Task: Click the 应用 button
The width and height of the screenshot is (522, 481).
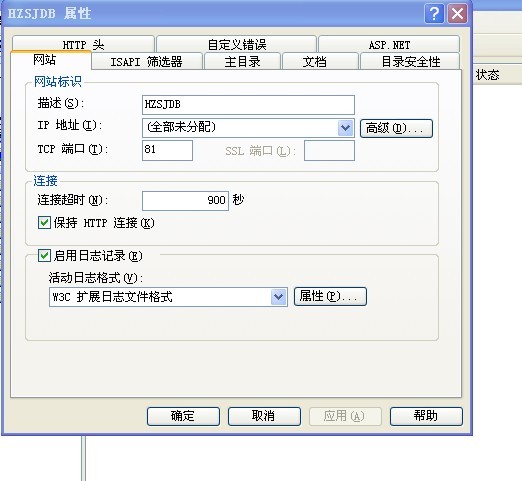Action: point(345,416)
